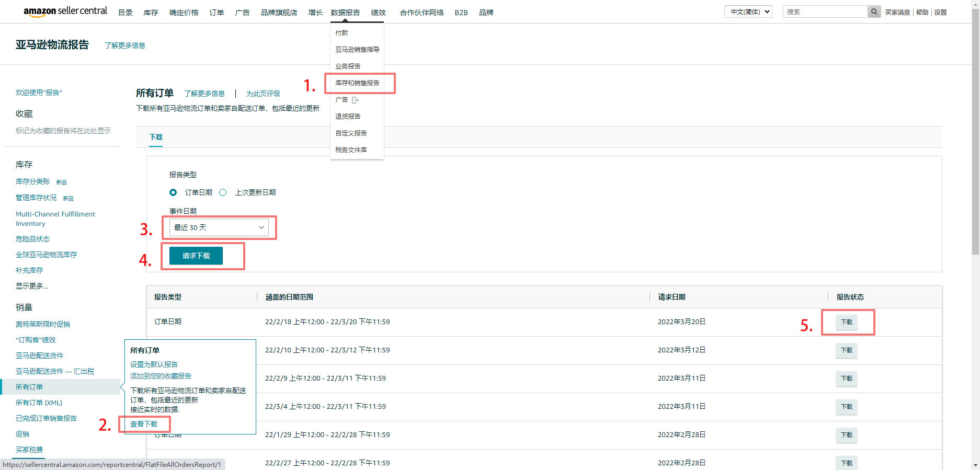Click the external link icon beside 广告 in dropdown

pos(355,100)
